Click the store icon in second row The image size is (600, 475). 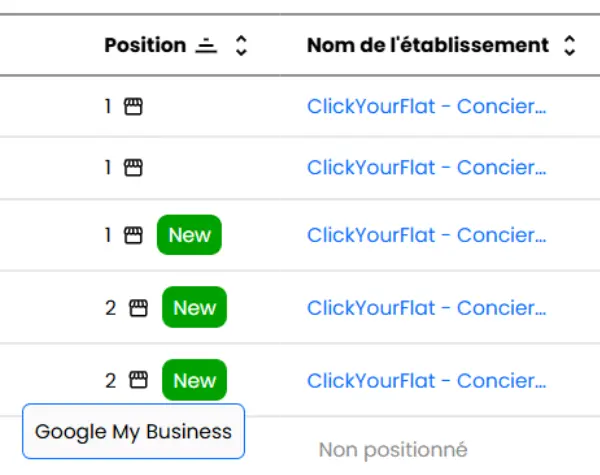(133, 168)
